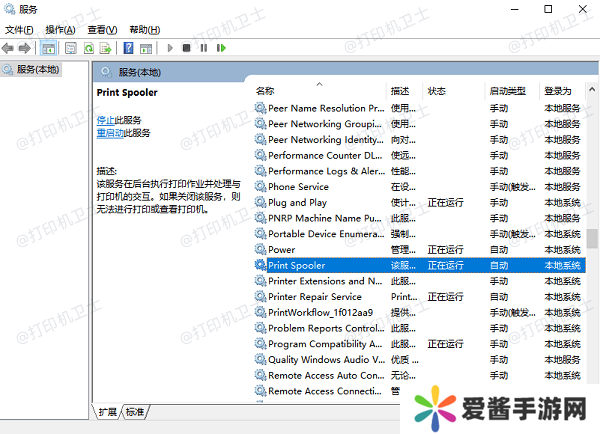Open the 操作(A) menu
The height and width of the screenshot is (434, 600).
60,30
